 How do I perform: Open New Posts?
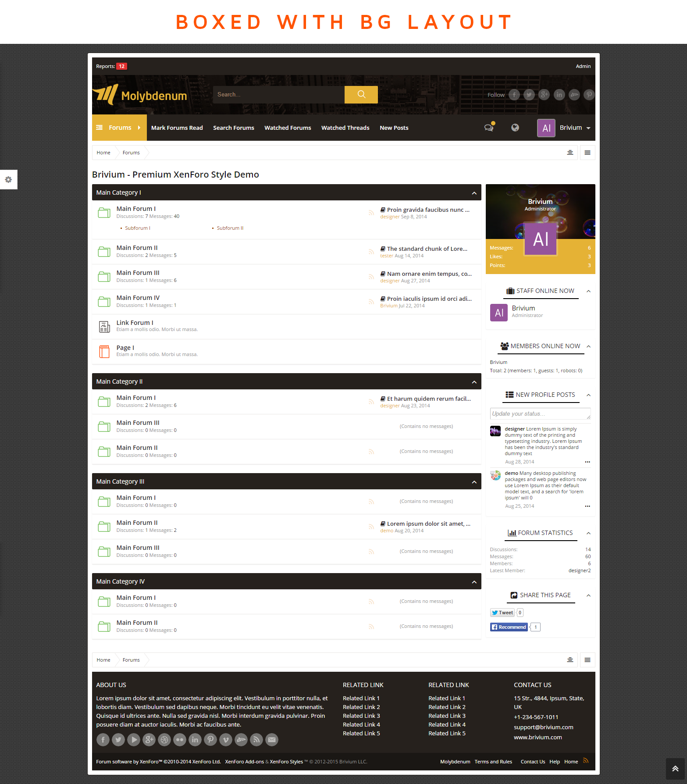(x=394, y=128)
